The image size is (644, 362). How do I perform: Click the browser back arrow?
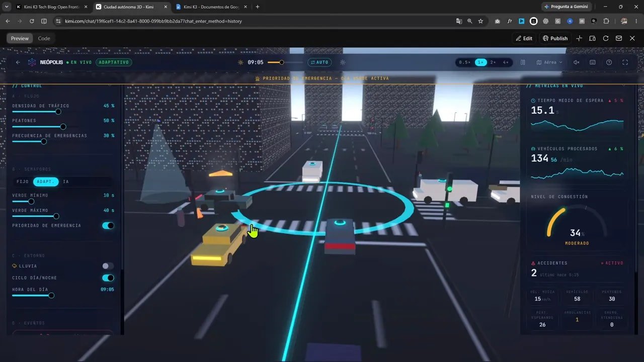8,21
